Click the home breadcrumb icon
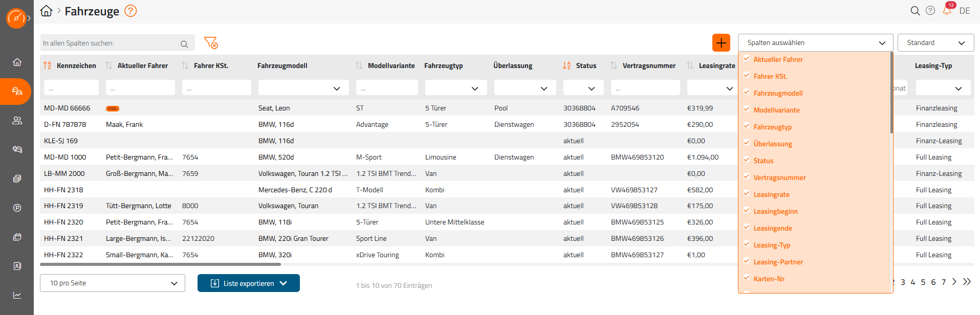Screen dimensions: 980x315 46,11
